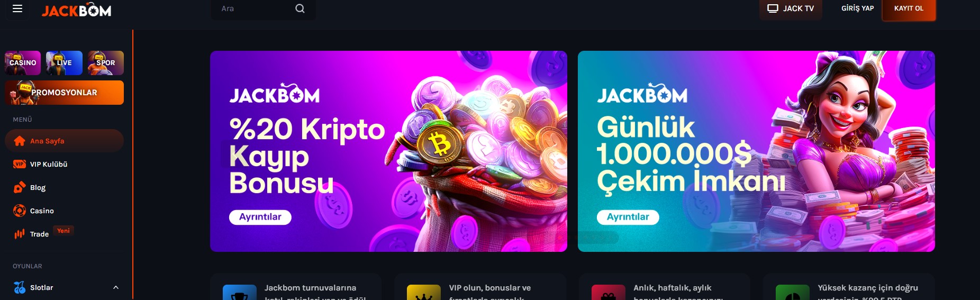Viewport: 980px width, 300px height.
Task: Open the hamburger menu icon
Action: tap(17, 8)
